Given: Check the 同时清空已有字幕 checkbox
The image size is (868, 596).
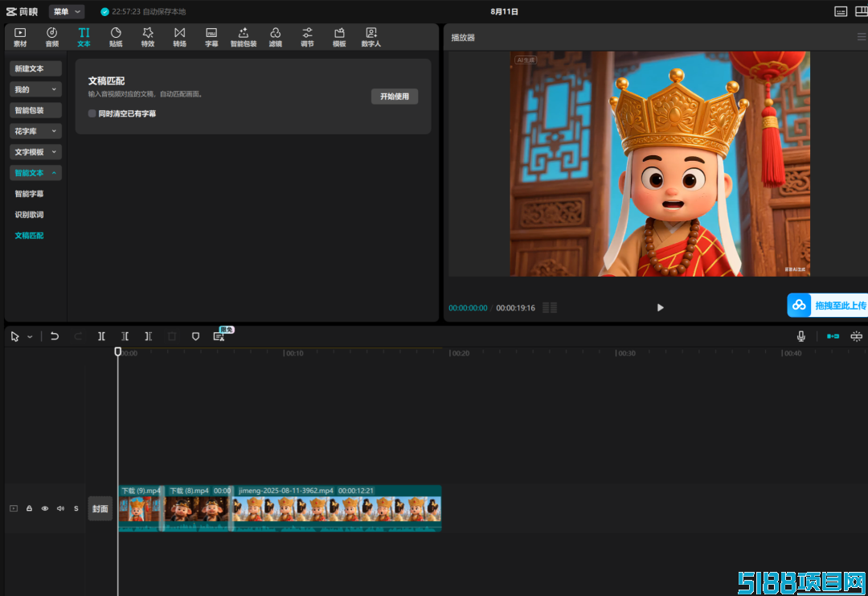Looking at the screenshot, I should pyautogui.click(x=92, y=113).
